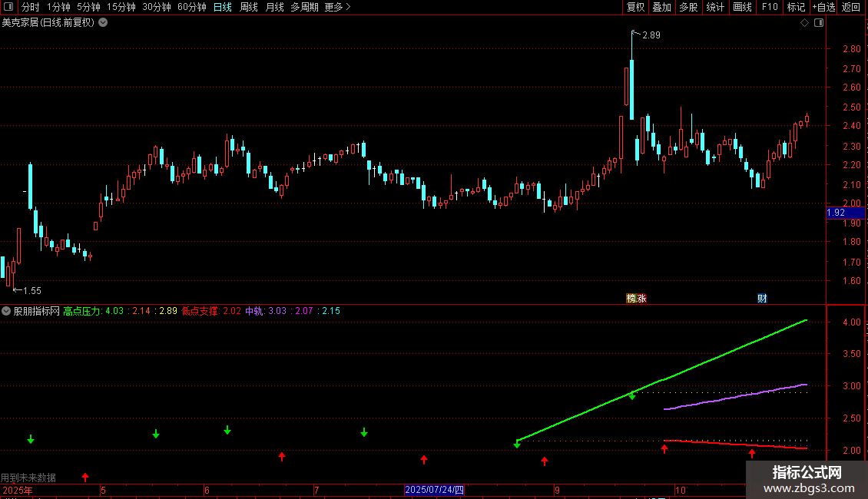Screen dimensions: 868x499
Task: Click the 叠加 overlay button
Action: (x=661, y=7)
